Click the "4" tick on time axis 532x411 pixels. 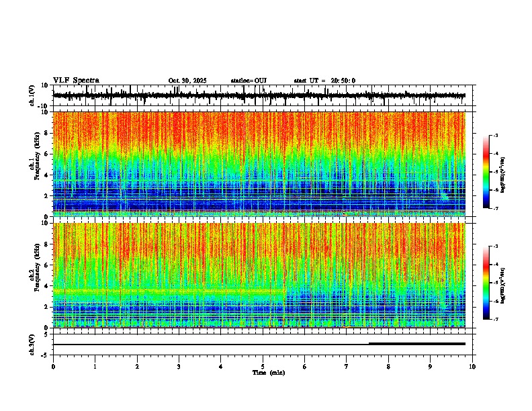(x=221, y=367)
